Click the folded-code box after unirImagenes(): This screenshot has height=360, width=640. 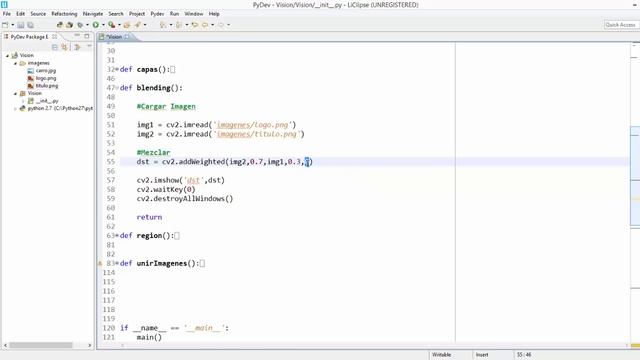coord(202,264)
